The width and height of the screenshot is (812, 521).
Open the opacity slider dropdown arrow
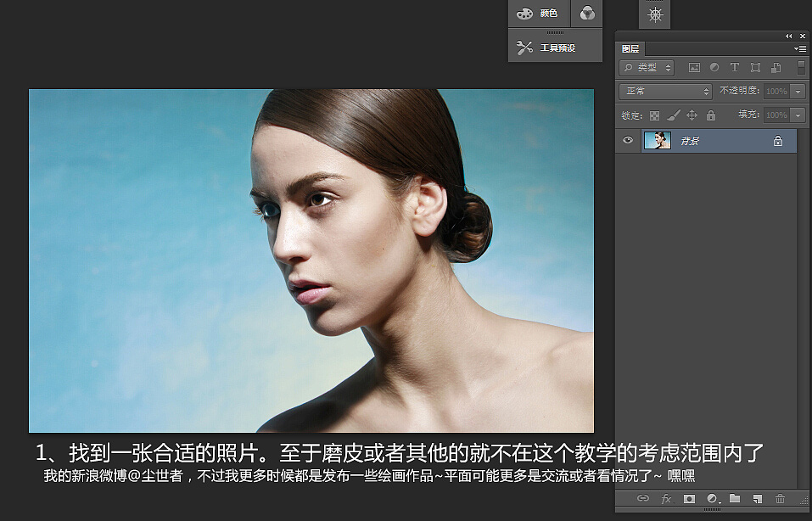tap(798, 91)
